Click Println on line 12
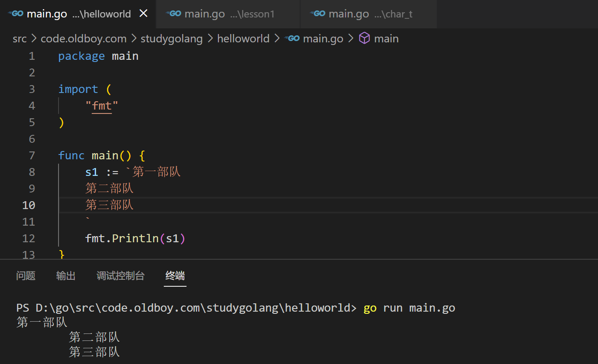 [135, 238]
